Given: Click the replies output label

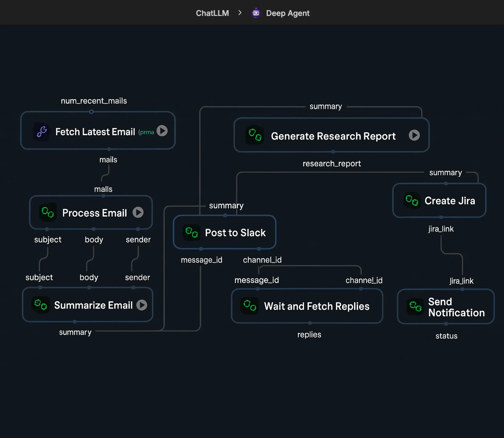Looking at the screenshot, I should click(x=309, y=335).
